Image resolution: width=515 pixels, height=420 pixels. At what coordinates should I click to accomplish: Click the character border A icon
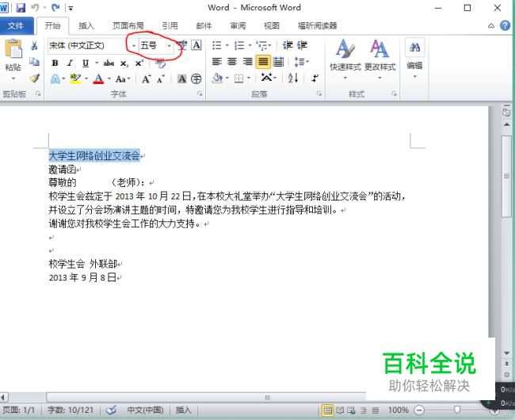point(196,45)
